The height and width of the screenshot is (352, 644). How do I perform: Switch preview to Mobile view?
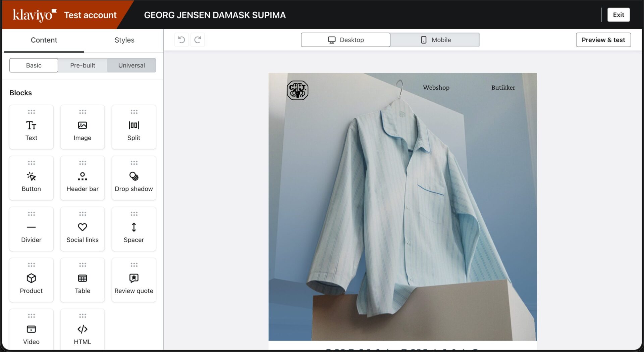435,40
